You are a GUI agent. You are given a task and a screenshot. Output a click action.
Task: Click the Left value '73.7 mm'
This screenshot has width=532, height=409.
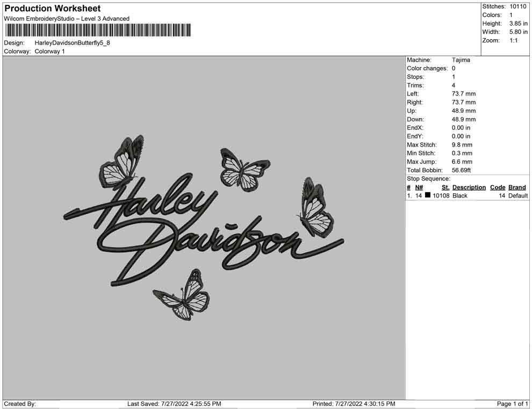[x=463, y=94]
